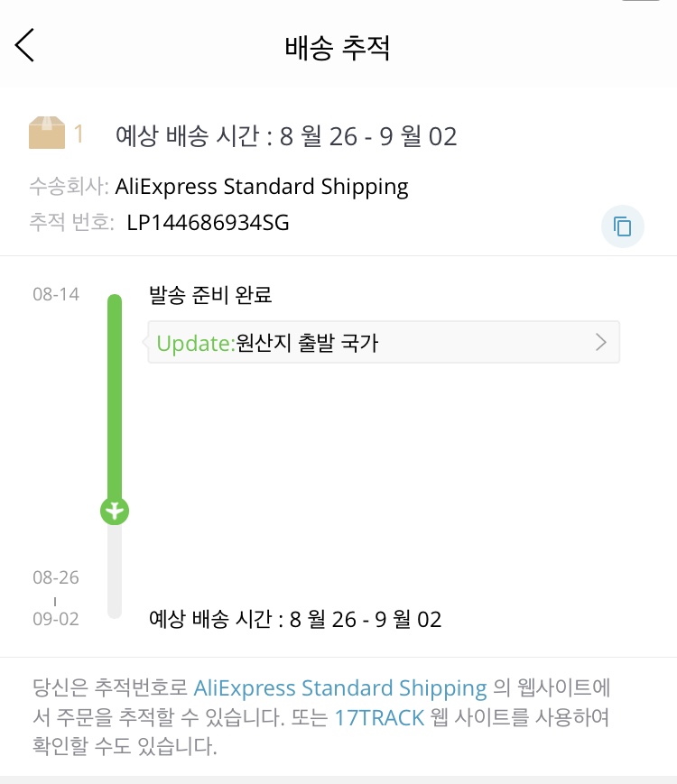Open the Update:원산지 출발 국가 detail box
677x784 pixels.
(x=370, y=342)
